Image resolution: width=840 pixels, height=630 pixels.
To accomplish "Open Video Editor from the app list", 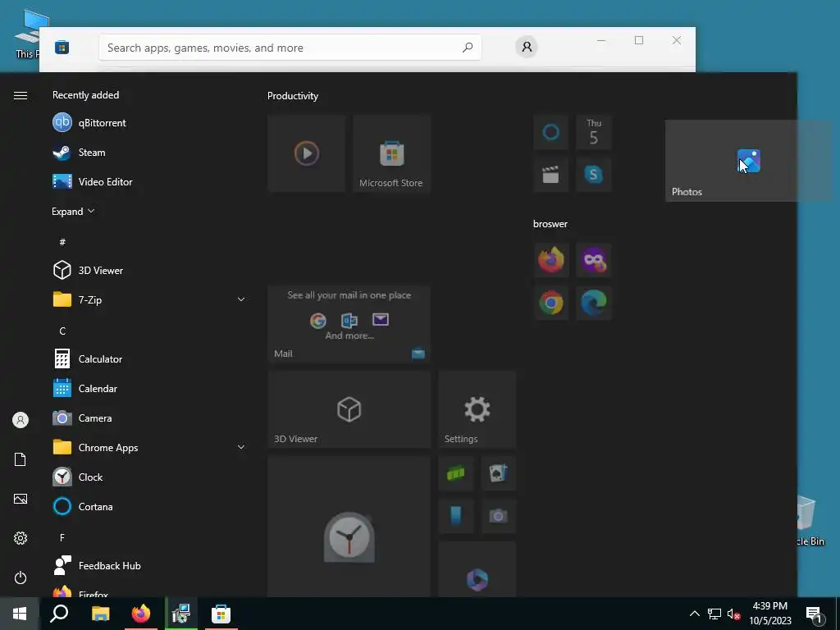I will [149, 181].
